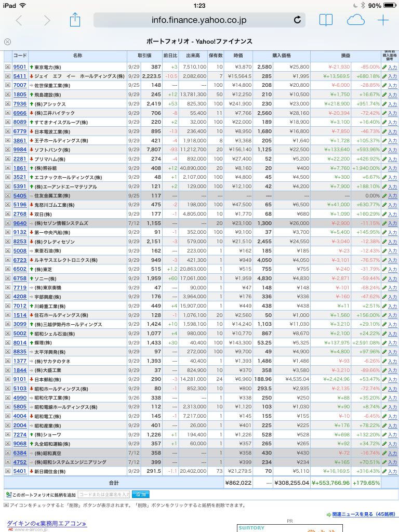
Task: Open the Safari share sheet icon
Action: (x=75, y=20)
